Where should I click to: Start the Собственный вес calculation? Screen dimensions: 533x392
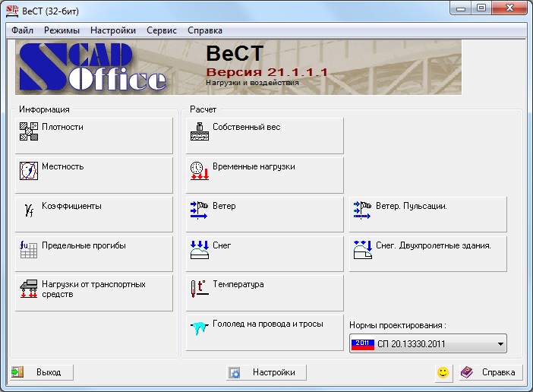click(264, 136)
